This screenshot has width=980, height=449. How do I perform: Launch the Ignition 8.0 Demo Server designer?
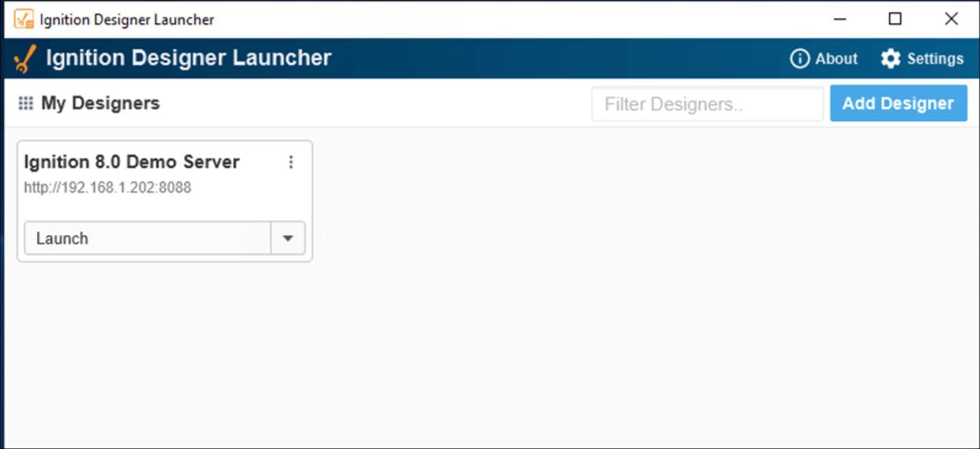[x=148, y=238]
